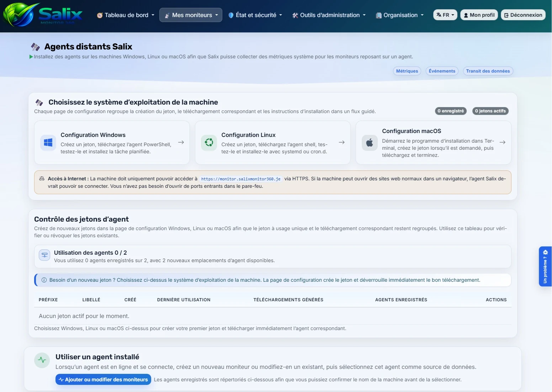
Task: Click Aucun jeton actif pour le moment row
Action: coord(273,316)
